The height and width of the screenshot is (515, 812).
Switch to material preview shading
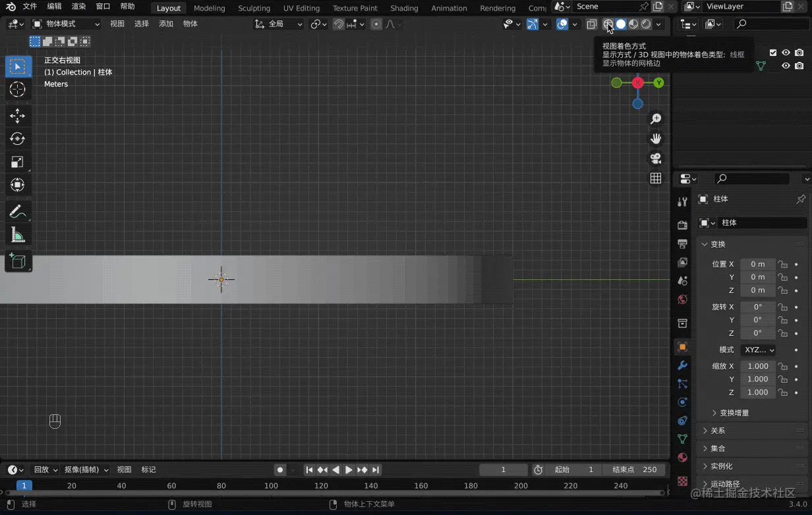633,24
